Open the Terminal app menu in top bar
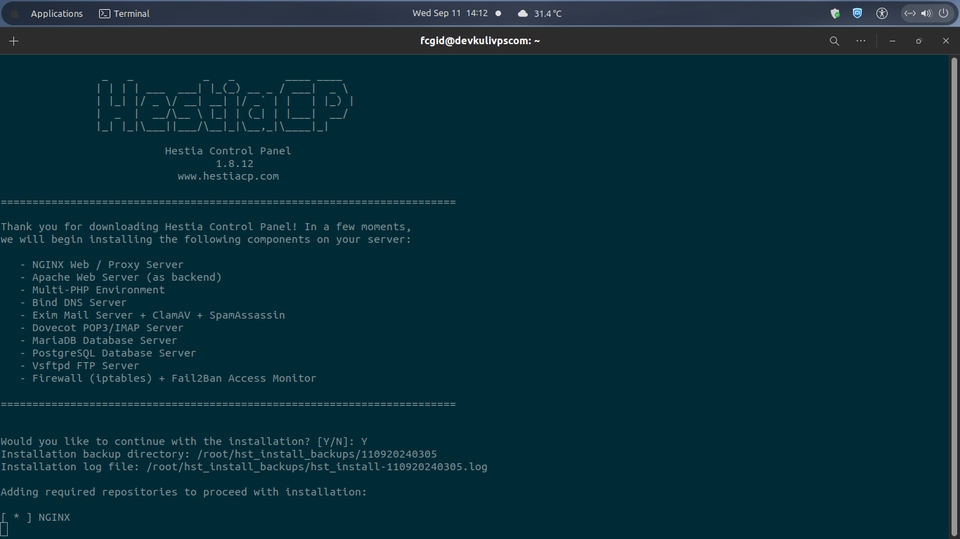 [124, 13]
